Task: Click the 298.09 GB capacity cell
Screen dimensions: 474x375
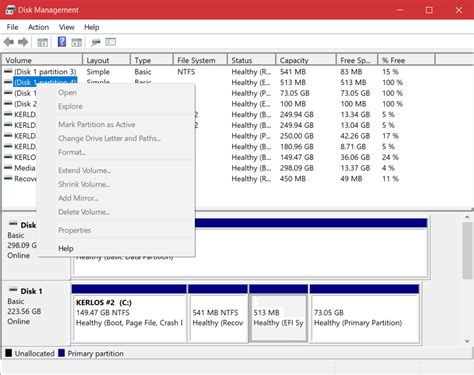Action: click(x=297, y=168)
